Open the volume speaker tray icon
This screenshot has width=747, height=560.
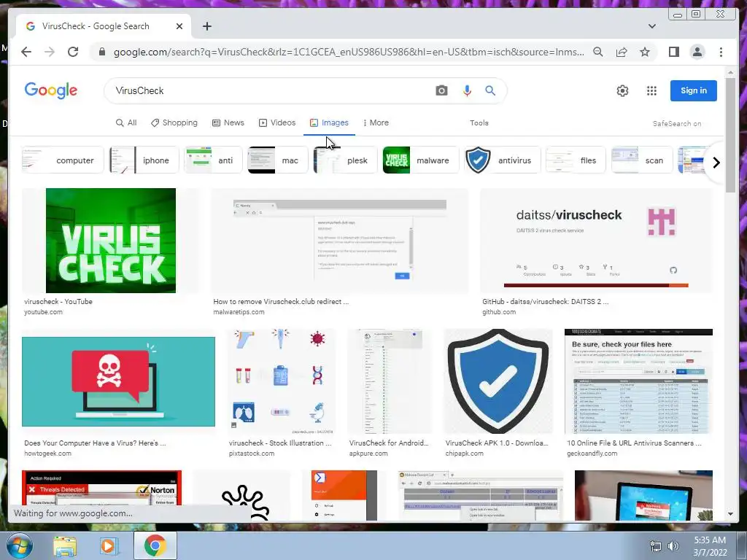(x=673, y=546)
